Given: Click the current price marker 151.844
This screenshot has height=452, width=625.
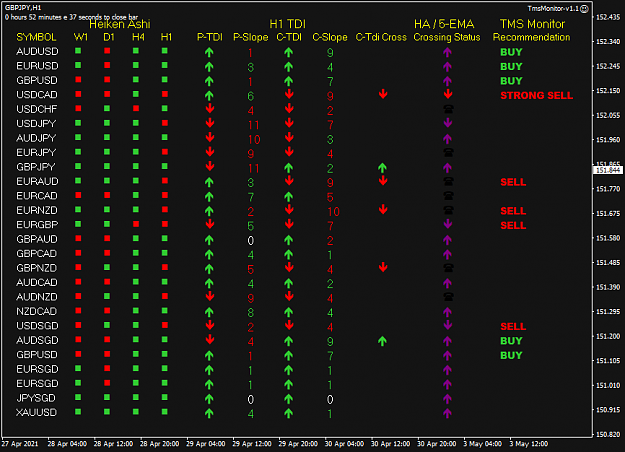Looking at the screenshot, I should pos(608,170).
